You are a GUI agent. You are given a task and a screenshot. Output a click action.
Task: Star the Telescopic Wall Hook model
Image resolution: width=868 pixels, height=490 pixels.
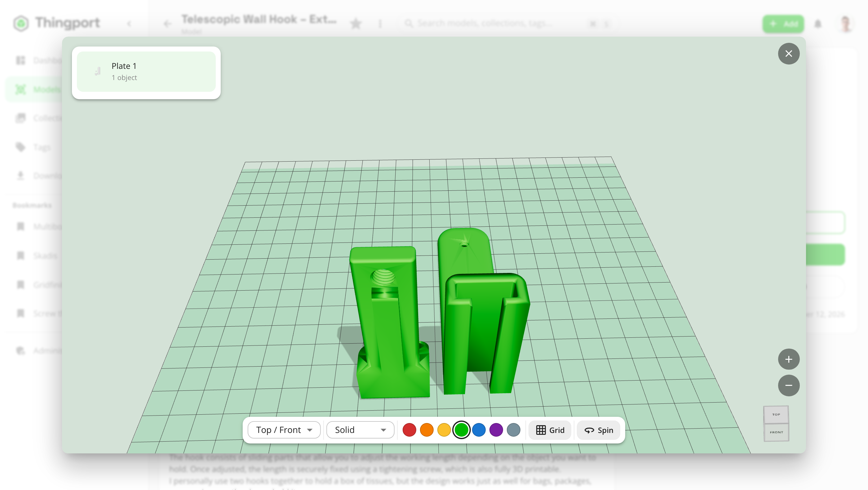[356, 24]
